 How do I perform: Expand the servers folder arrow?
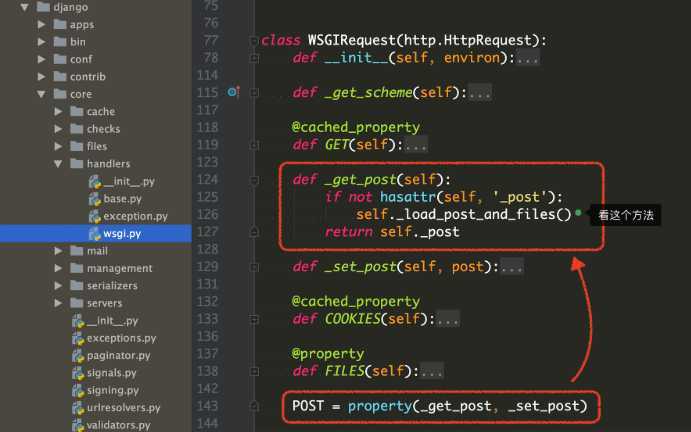pos(58,303)
